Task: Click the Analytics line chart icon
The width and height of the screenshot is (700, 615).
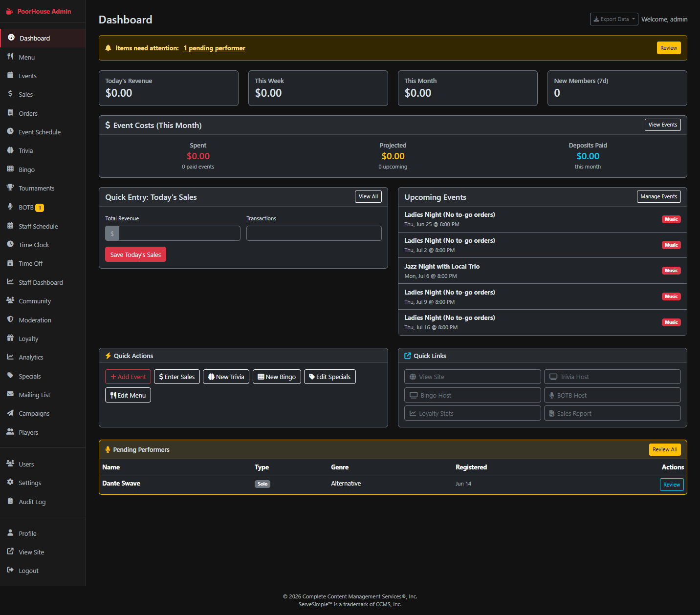Action: click(x=10, y=357)
